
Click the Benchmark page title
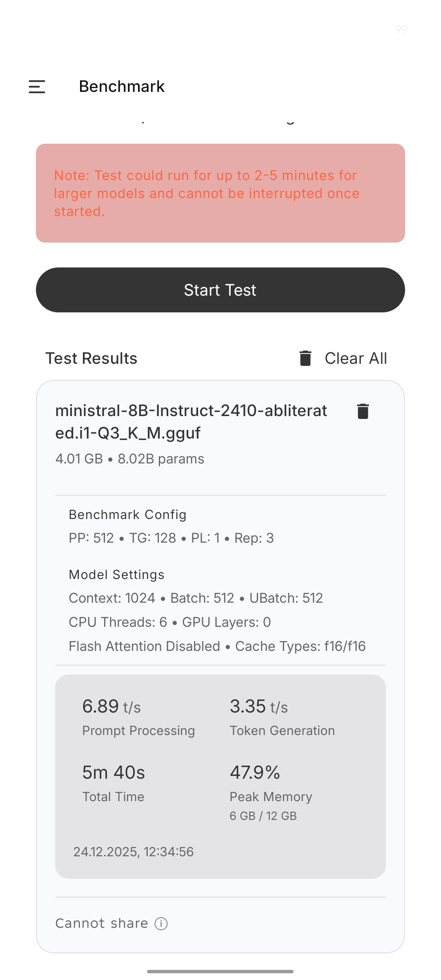click(x=122, y=87)
